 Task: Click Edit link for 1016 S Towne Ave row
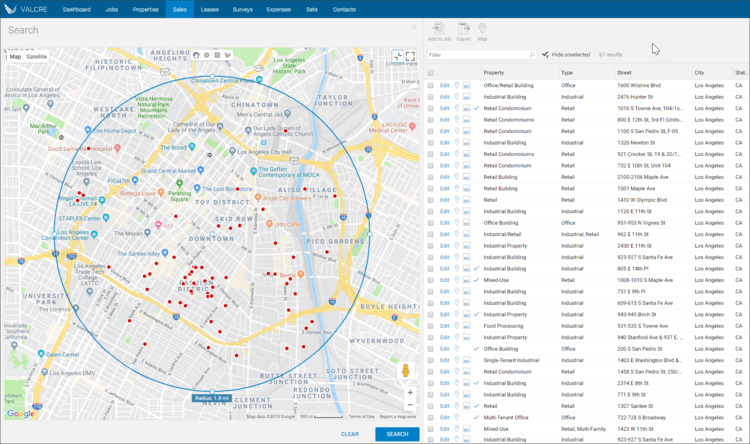tap(444, 108)
